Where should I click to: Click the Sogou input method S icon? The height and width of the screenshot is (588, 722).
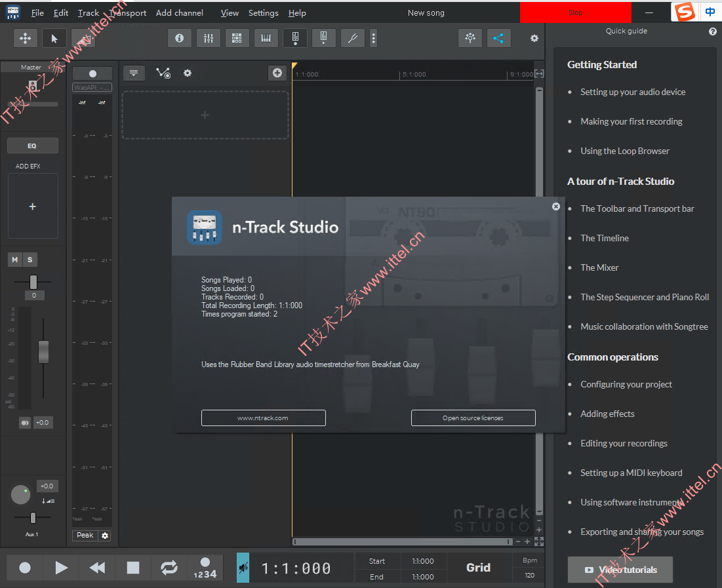(x=685, y=12)
